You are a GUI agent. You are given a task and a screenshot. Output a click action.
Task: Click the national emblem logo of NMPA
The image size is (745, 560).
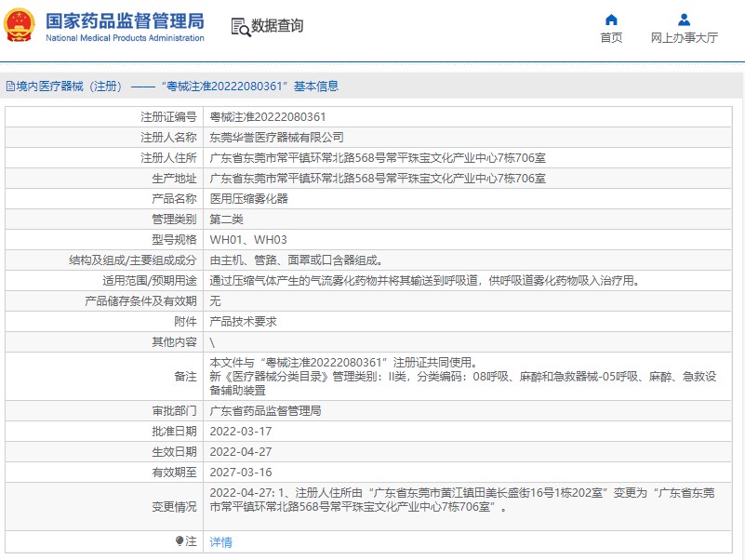click(20, 27)
